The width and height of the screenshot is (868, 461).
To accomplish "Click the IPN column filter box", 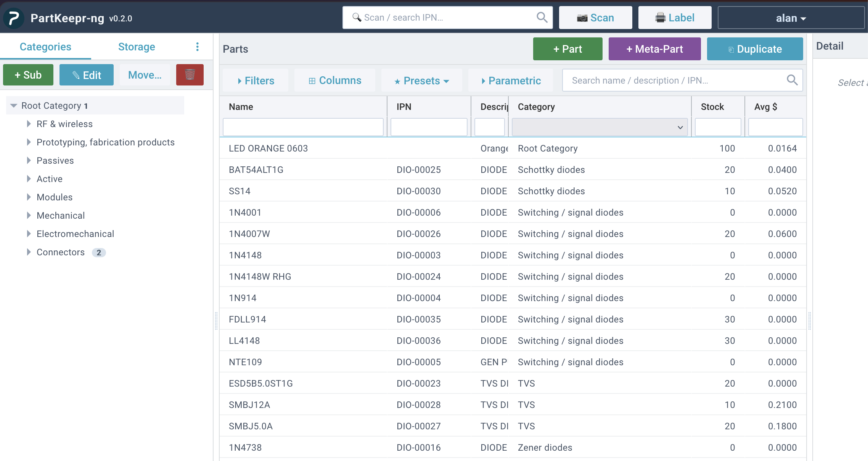I will tap(429, 127).
